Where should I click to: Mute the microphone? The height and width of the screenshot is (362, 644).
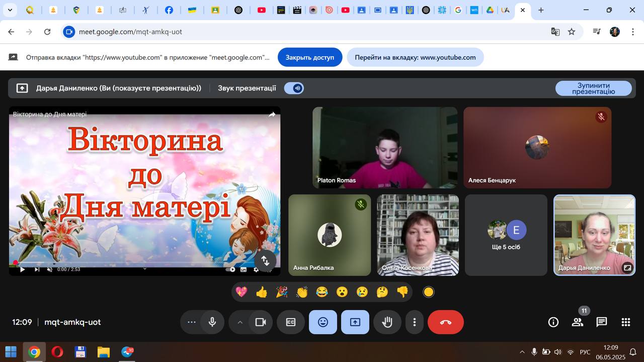[212, 322]
